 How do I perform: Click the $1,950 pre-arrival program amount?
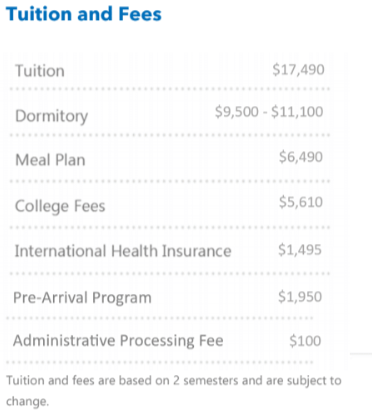(x=300, y=297)
